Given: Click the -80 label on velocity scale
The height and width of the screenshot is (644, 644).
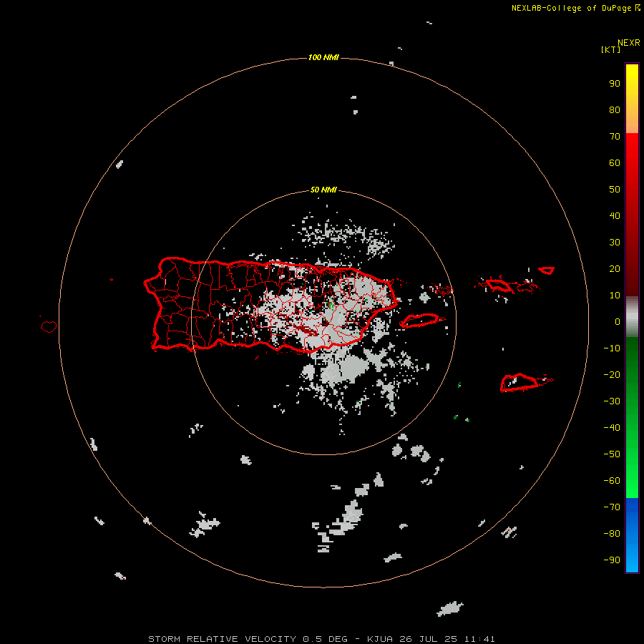Looking at the screenshot, I should (x=612, y=534).
